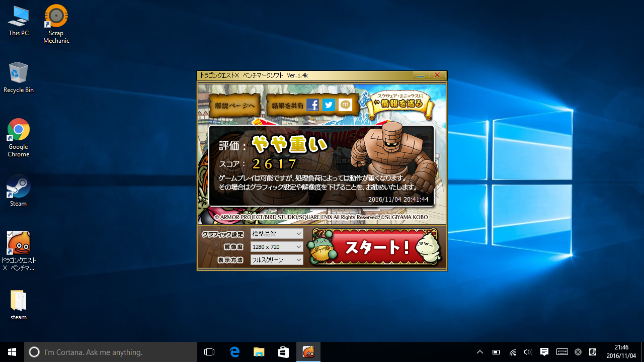Open resolution dropdown 1280 x 720

(x=277, y=247)
